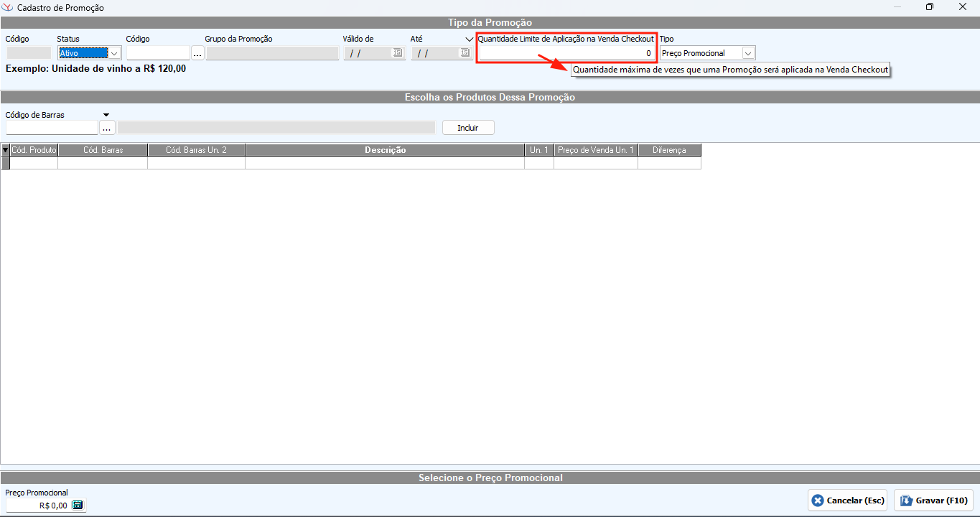Click the grid row selector arrow in header
The height and width of the screenshot is (517, 980).
pyautogui.click(x=5, y=150)
